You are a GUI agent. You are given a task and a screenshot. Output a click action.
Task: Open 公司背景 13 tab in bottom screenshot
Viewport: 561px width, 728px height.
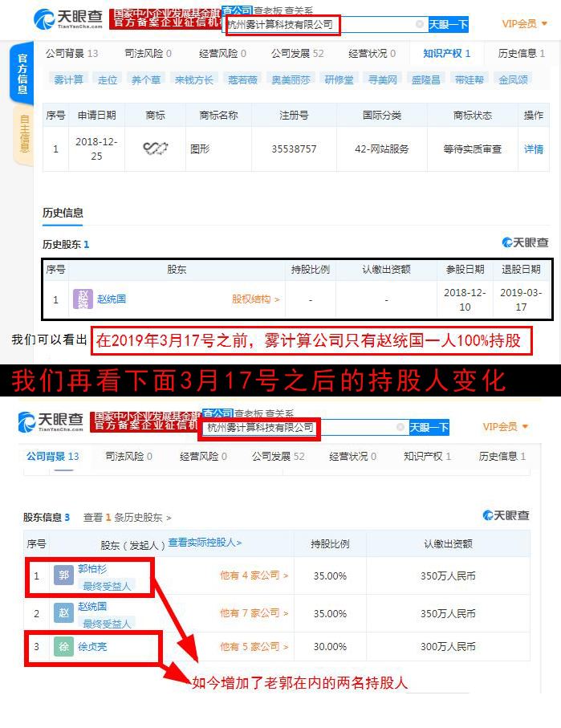tap(52, 457)
